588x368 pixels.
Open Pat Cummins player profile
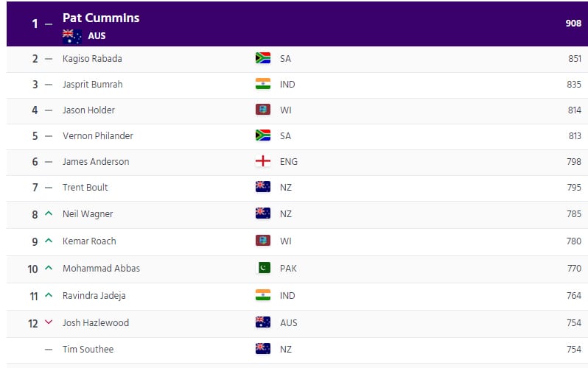[101, 18]
